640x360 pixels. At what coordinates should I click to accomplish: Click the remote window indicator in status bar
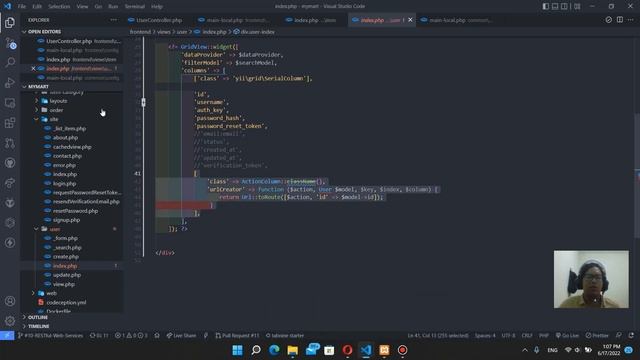7,336
